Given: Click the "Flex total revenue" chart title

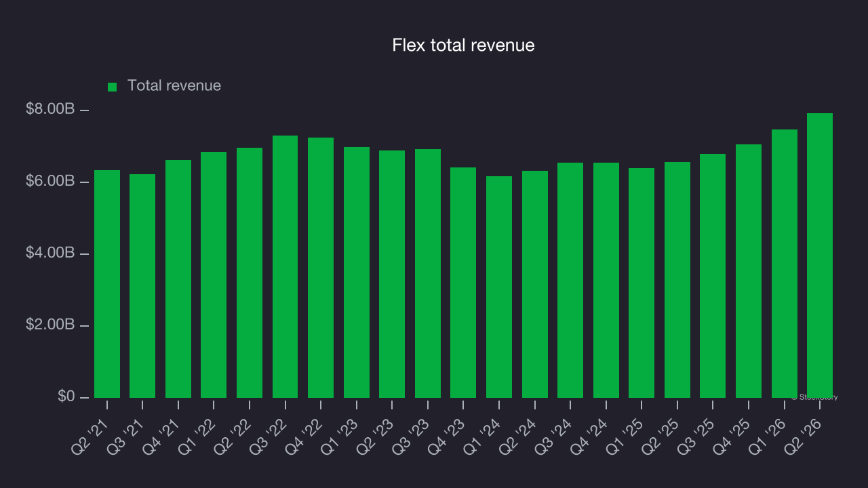Looking at the screenshot, I should [x=464, y=45].
